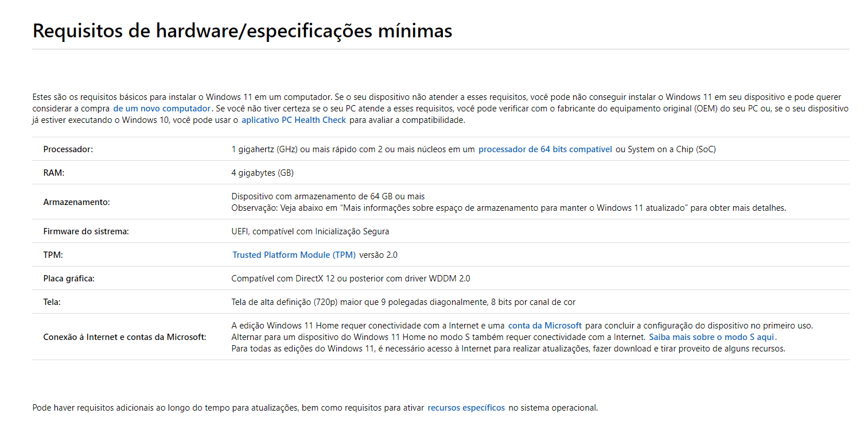Open the 'de um novo computador' link
Image resolution: width=868 pixels, height=429 pixels.
[x=162, y=109]
